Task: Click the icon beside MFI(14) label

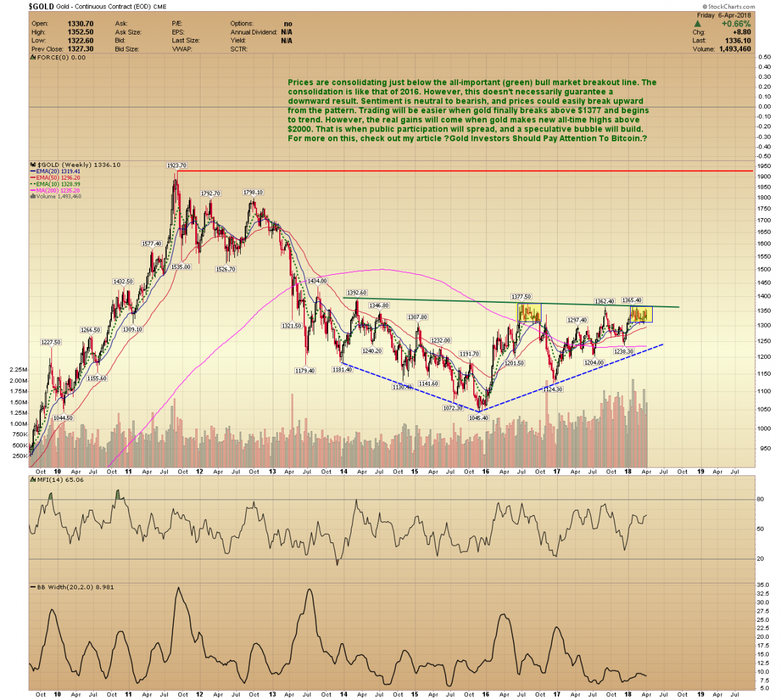Action: [33, 480]
